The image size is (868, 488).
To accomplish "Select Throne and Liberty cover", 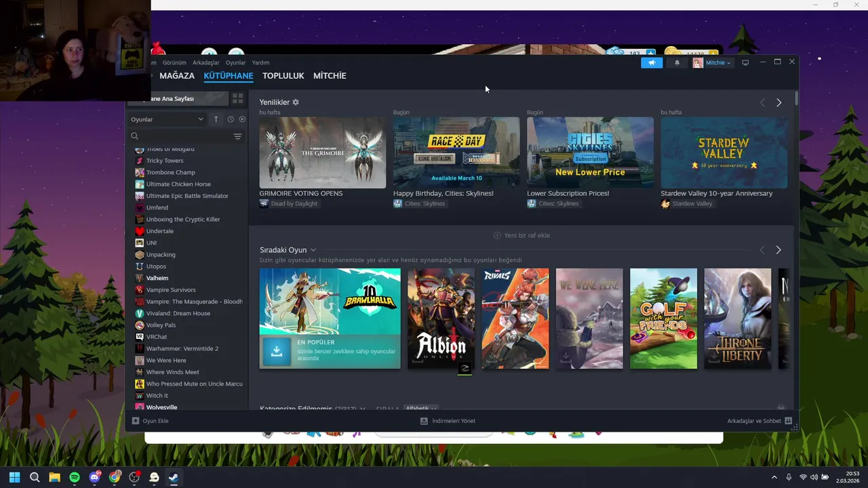I will point(738,319).
